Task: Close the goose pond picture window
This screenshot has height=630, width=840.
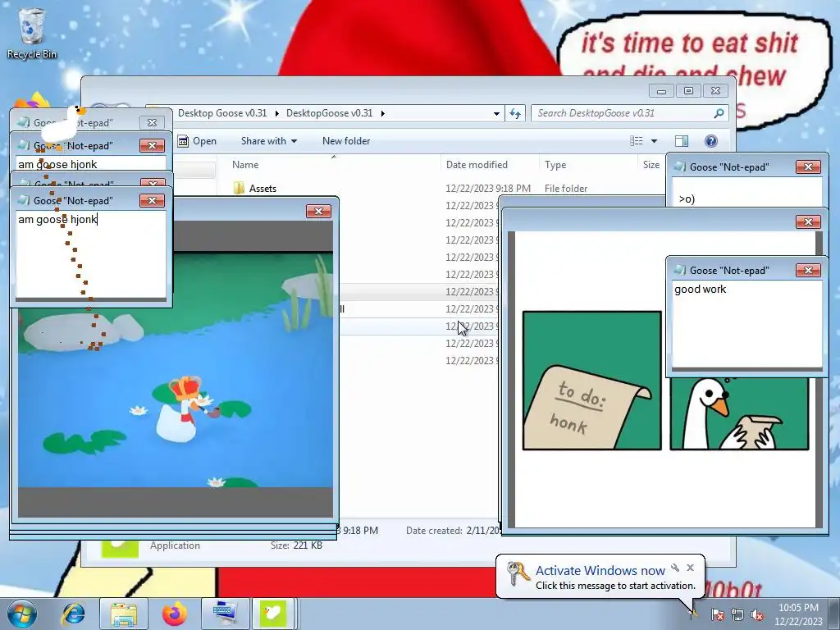Action: pos(318,211)
